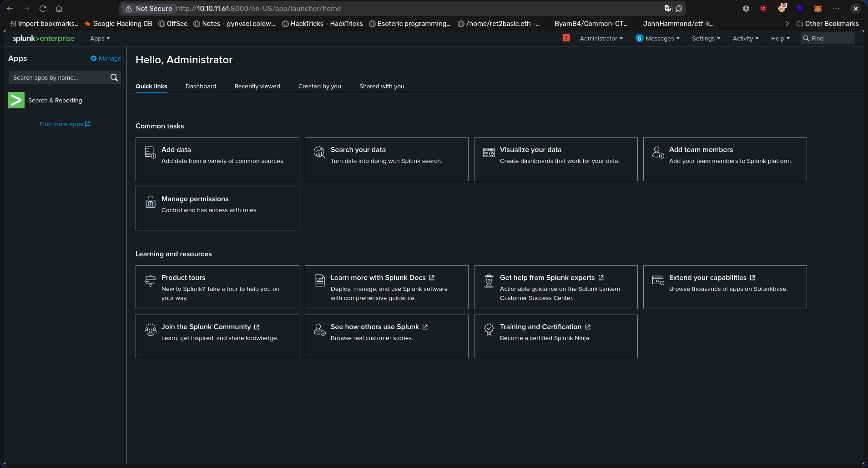The image size is (868, 468).
Task: Open the HackTricks bookmark
Action: pyautogui.click(x=323, y=24)
